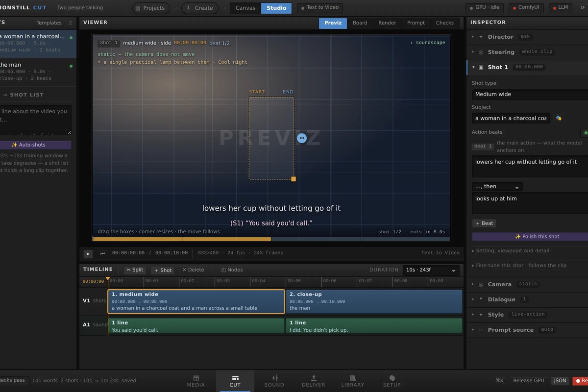Open the LIBRARY workspace icon
588x392 pixels.
[x=353, y=381]
